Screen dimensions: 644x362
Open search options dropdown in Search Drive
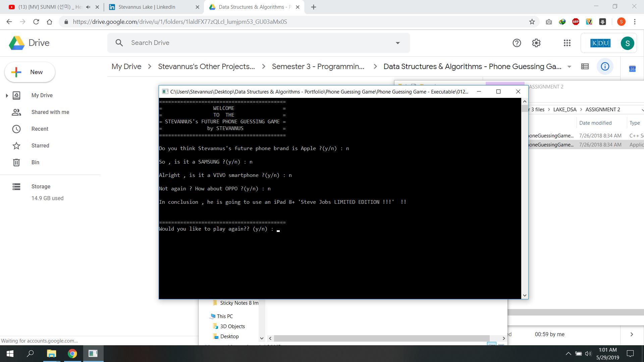(x=397, y=43)
